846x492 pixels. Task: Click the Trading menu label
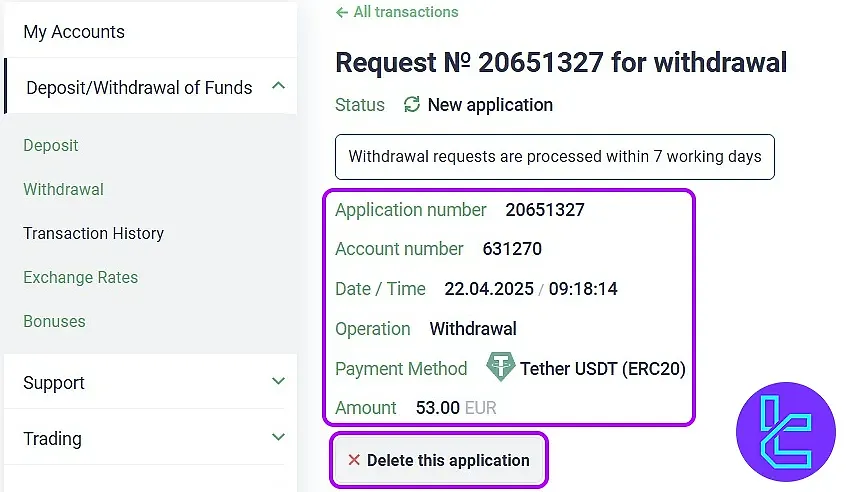(52, 438)
